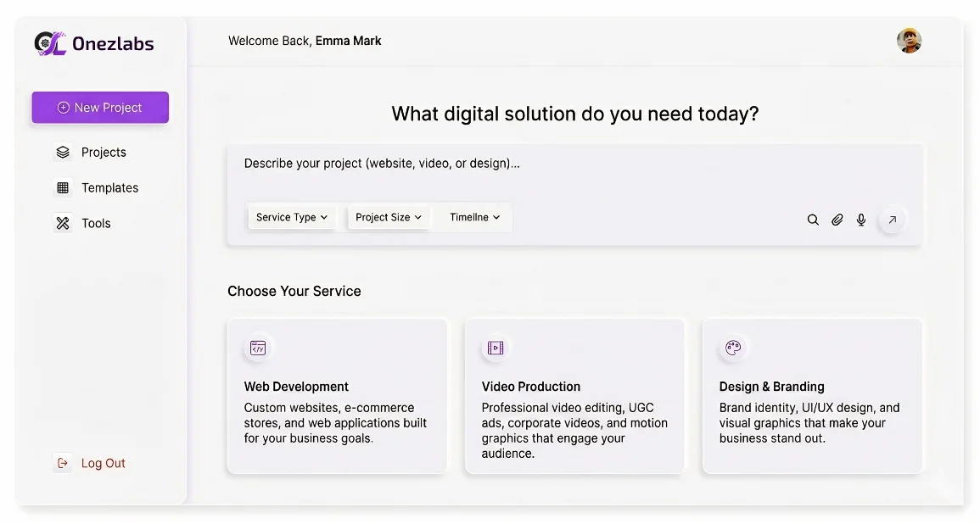980x524 pixels.
Task: Click the Onezlabs brand name
Action: click(x=113, y=44)
